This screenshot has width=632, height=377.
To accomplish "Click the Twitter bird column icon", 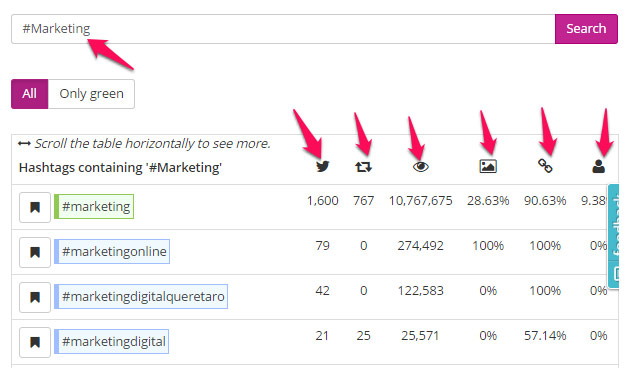I will (322, 166).
